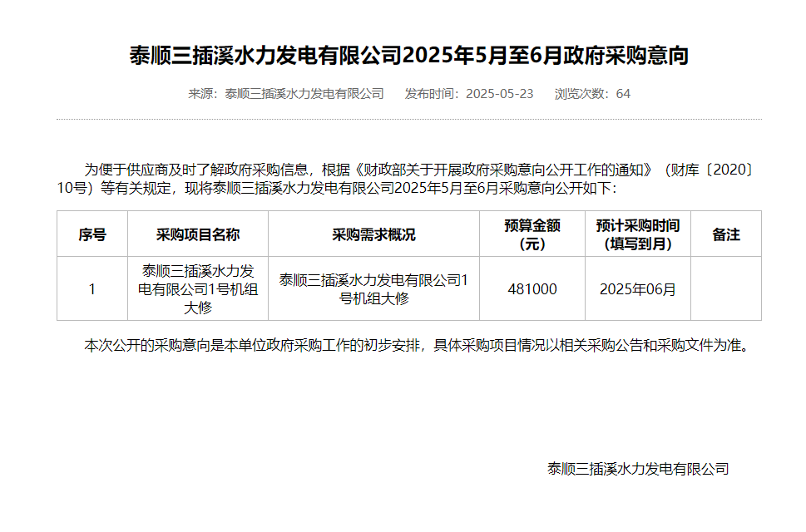Click the table header 采购需求概况
This screenshot has width=806, height=532.
click(373, 234)
